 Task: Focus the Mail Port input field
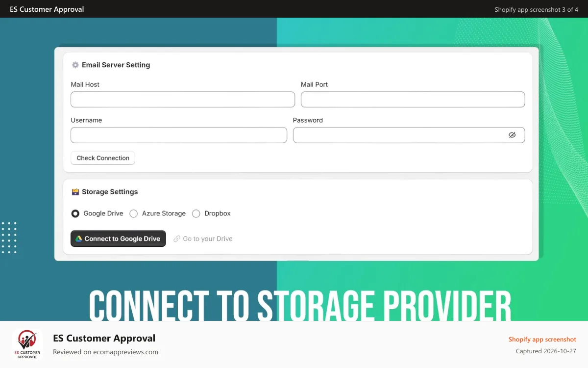coord(413,99)
